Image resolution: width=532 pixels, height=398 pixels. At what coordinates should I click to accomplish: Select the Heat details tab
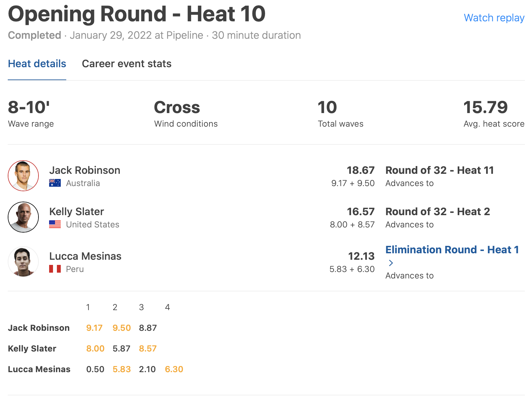click(37, 64)
